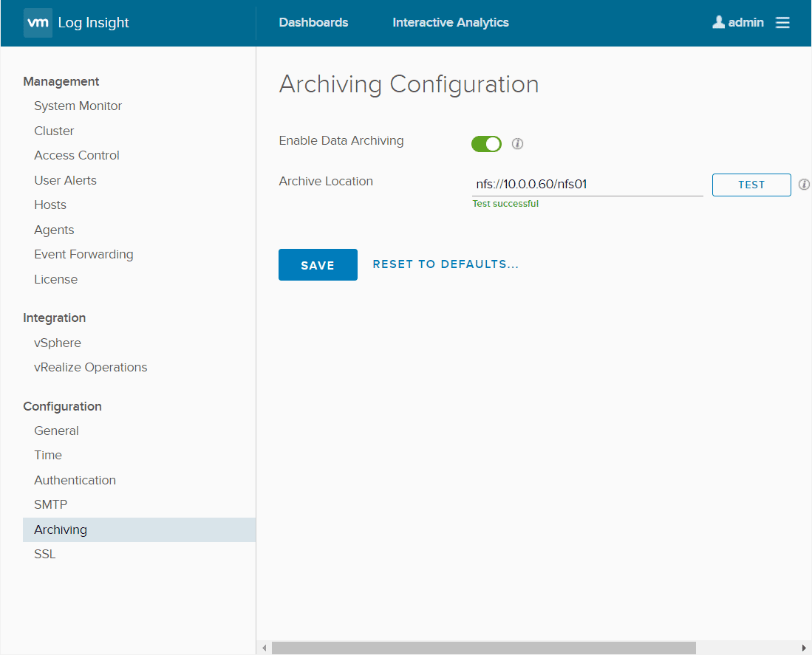Click the 'Archive Location' label
The image size is (812, 655).
326,181
